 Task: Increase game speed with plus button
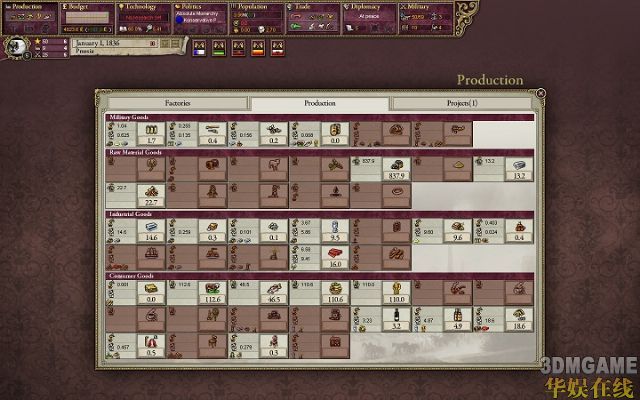pyautogui.click(x=165, y=43)
